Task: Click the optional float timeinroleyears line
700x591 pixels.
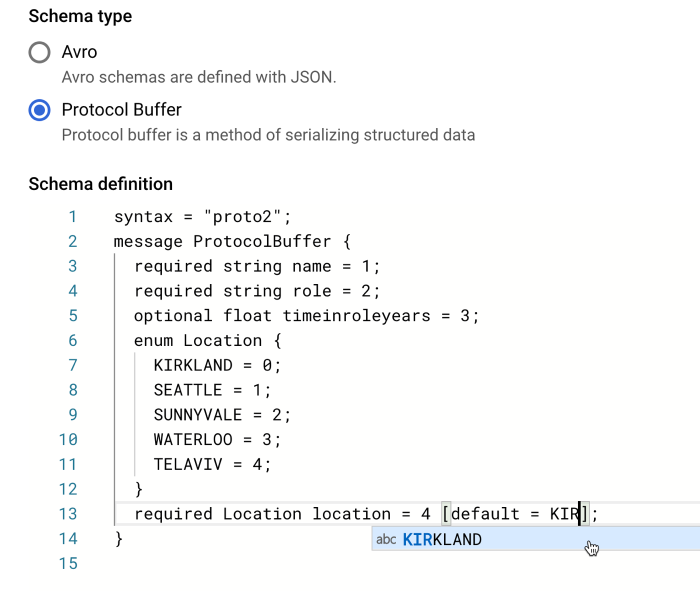Action: [306, 316]
